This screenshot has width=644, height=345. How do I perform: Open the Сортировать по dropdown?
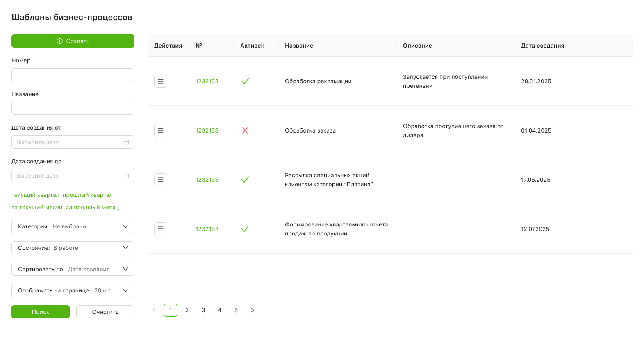(x=73, y=269)
